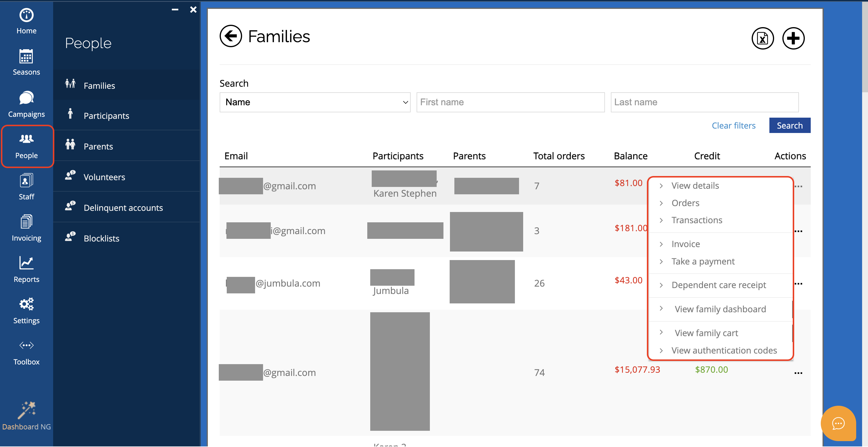
Task: Open the Campaigns chat bubble icon
Action: [26, 98]
